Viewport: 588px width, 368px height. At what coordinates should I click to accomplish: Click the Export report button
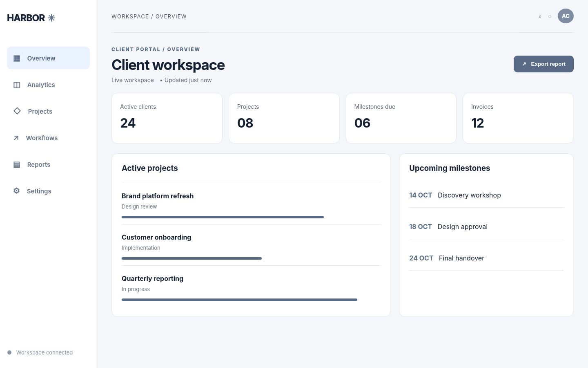543,64
